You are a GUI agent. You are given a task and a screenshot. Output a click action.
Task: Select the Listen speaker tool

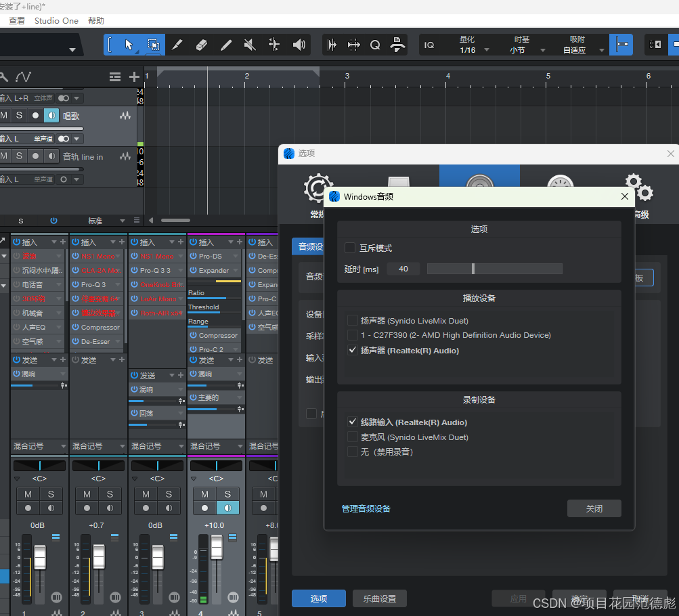[x=299, y=45]
